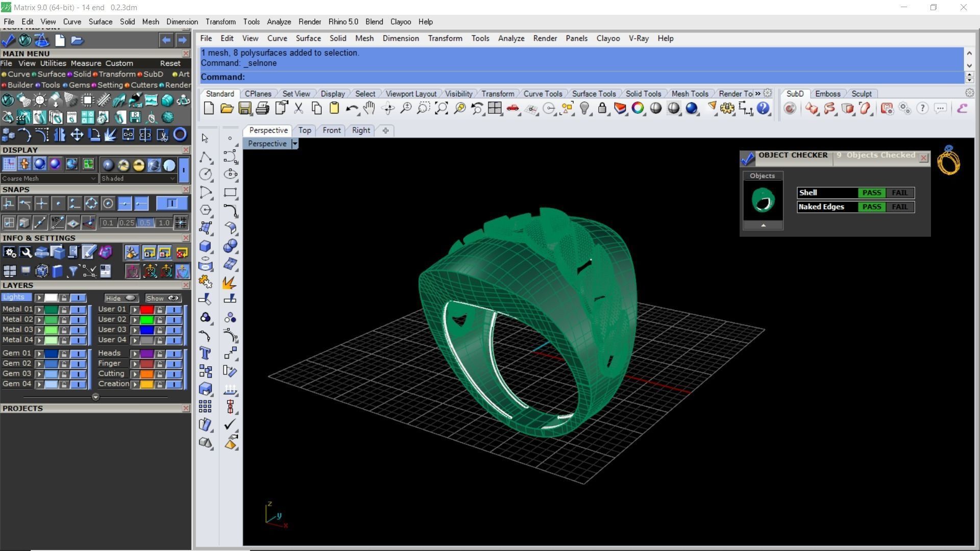This screenshot has width=980, height=551.
Task: Click the blue question mark Help icon
Action: point(763,108)
